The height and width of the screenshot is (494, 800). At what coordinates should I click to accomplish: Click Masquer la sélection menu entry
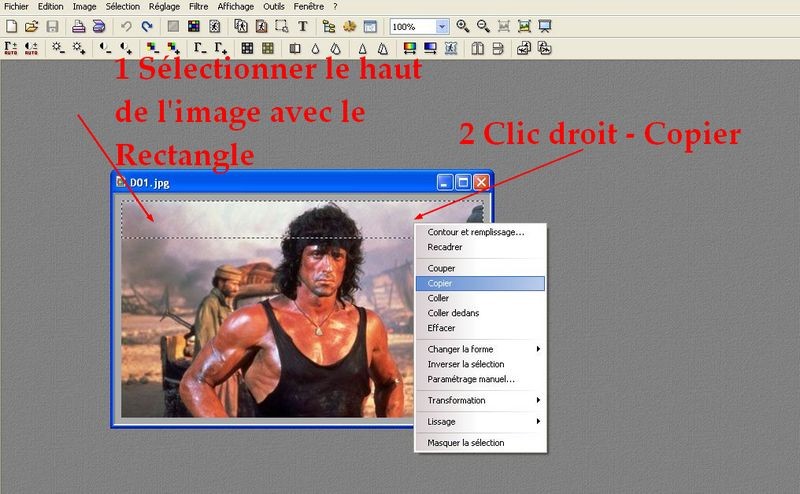[465, 442]
